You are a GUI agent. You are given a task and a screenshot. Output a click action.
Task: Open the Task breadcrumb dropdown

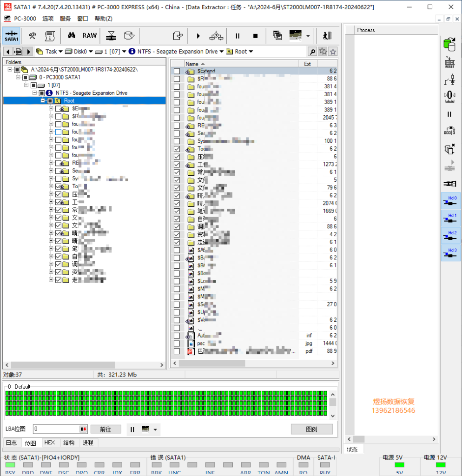[60, 52]
